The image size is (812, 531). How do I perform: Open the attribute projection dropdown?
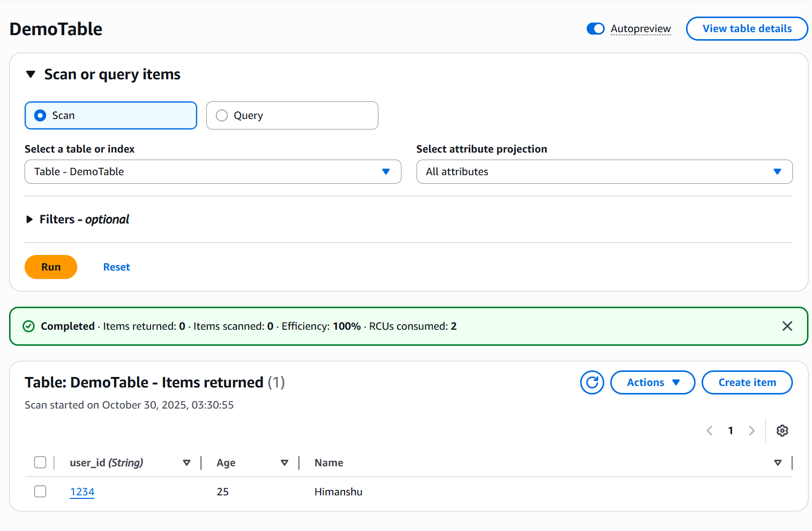pos(604,172)
